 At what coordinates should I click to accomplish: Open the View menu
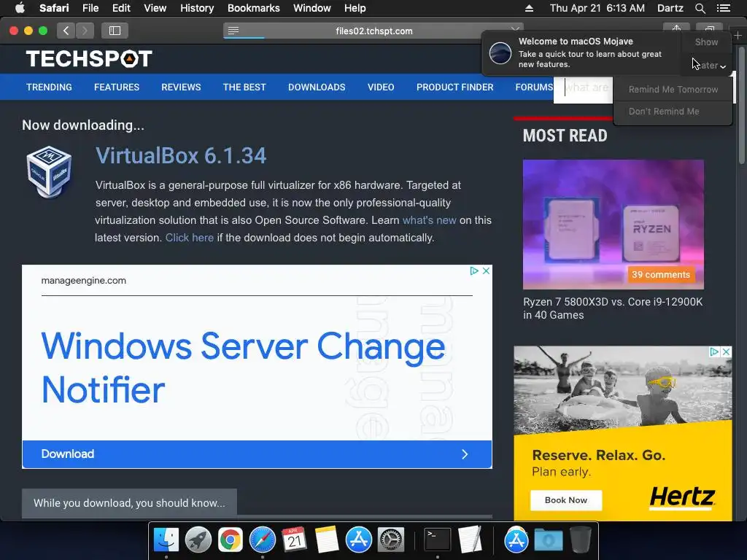(155, 8)
